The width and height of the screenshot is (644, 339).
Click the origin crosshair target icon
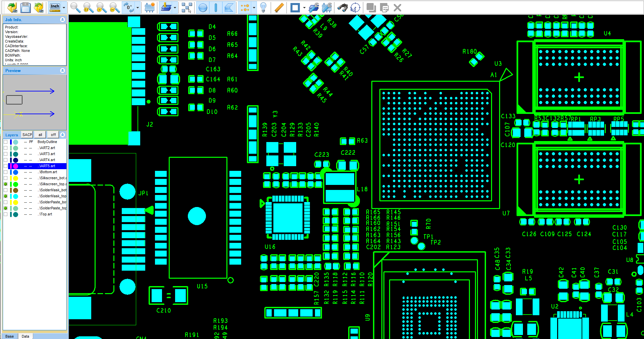[355, 7]
